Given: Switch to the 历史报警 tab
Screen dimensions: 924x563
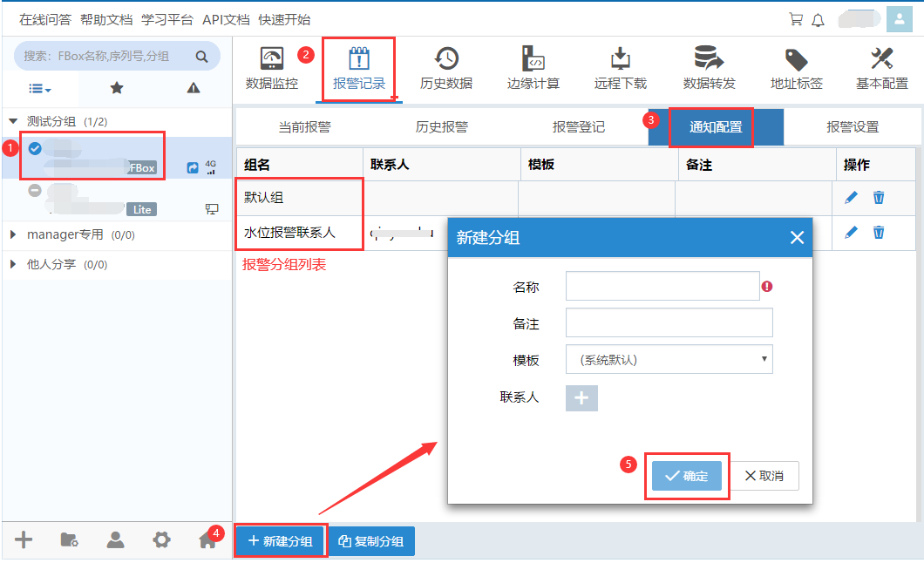Looking at the screenshot, I should click(441, 127).
